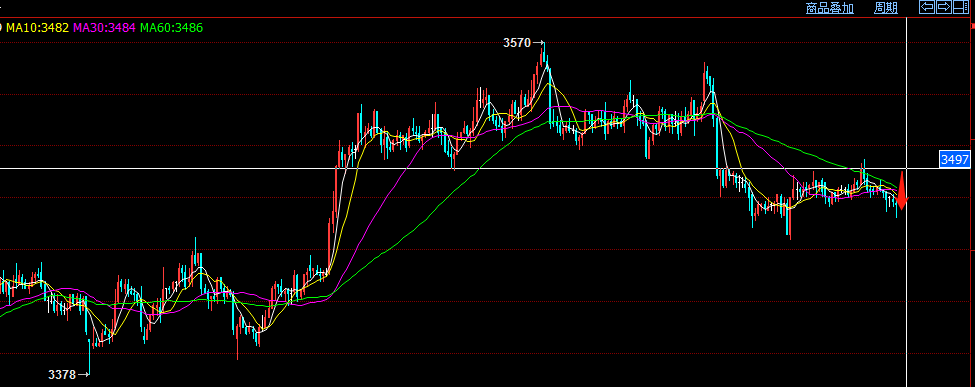Open the 商品叠加 overlay link
The width and height of the screenshot is (975, 387).
[829, 8]
